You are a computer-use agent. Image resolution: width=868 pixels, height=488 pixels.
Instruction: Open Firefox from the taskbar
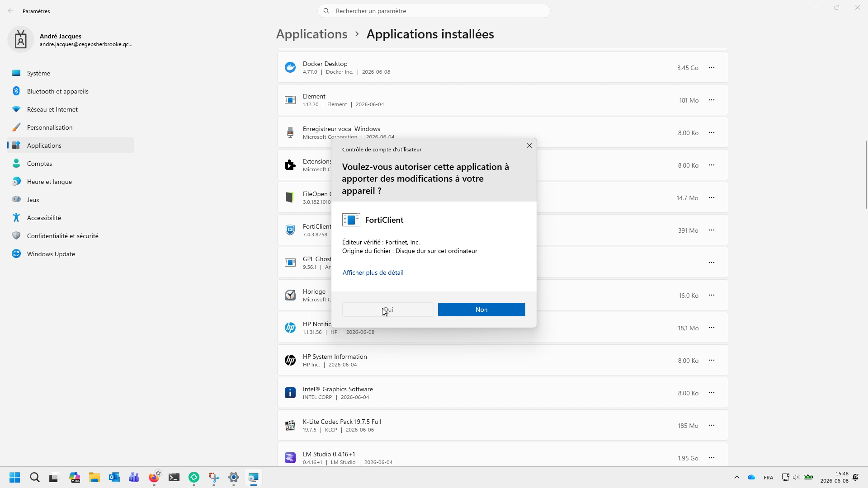[x=154, y=478]
